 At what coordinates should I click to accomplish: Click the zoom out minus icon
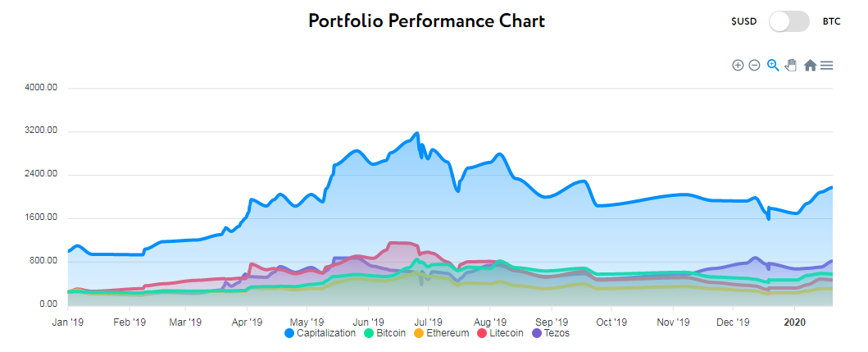tap(754, 66)
